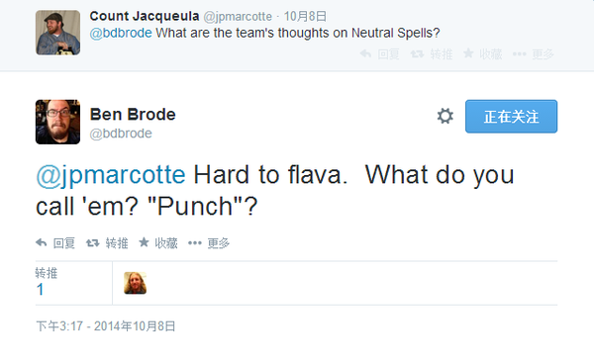
Task: Toggle the blue 正在关注 following button
Action: [x=511, y=117]
